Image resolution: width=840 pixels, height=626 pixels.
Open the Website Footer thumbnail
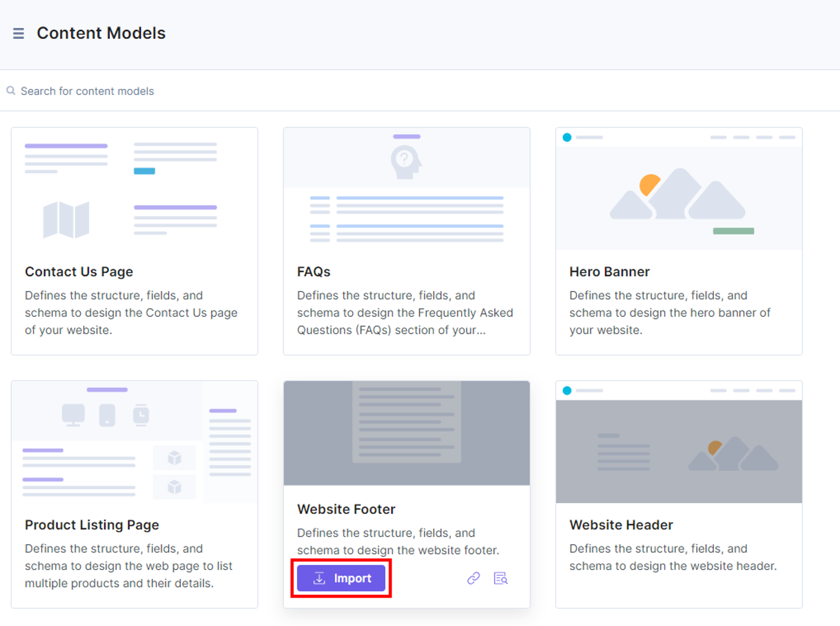click(x=407, y=433)
